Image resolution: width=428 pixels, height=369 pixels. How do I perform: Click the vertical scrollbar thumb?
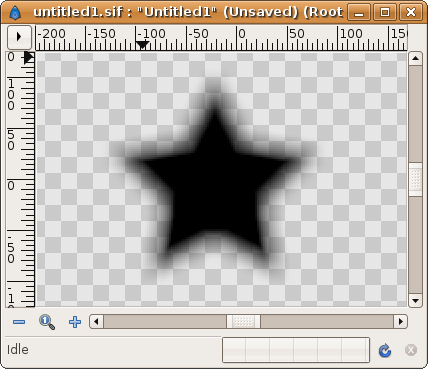(415, 180)
